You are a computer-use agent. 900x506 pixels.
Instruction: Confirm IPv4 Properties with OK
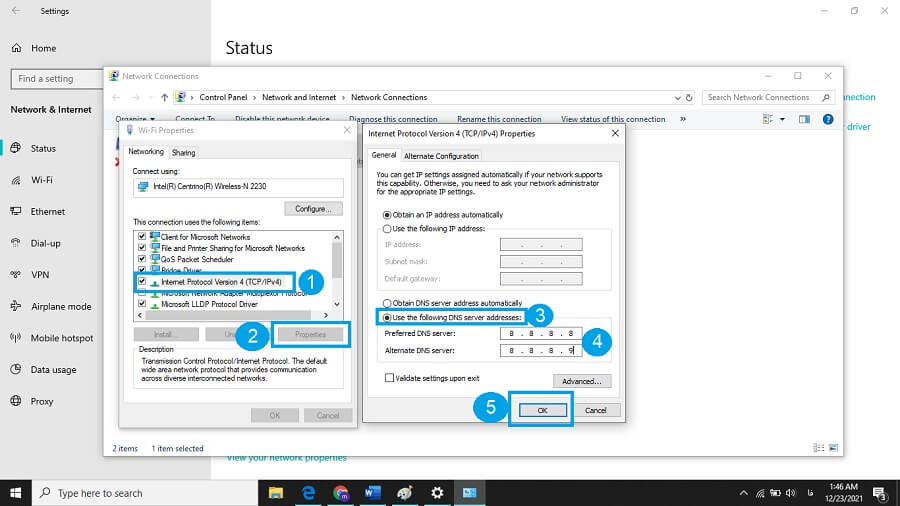(x=542, y=410)
